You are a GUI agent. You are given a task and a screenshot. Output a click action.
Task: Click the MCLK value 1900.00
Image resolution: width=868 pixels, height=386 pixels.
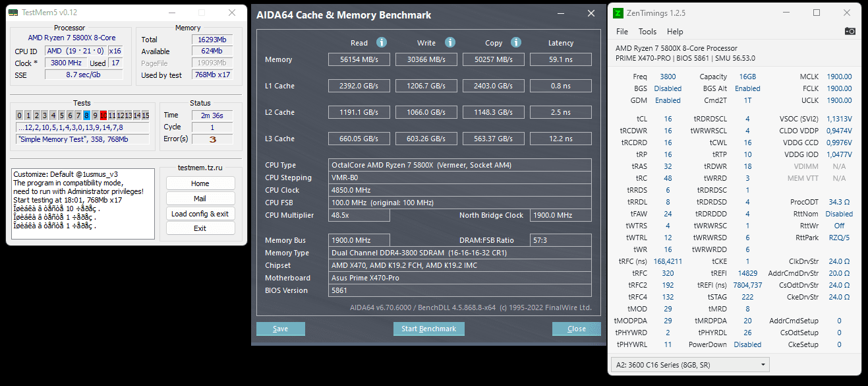point(839,77)
